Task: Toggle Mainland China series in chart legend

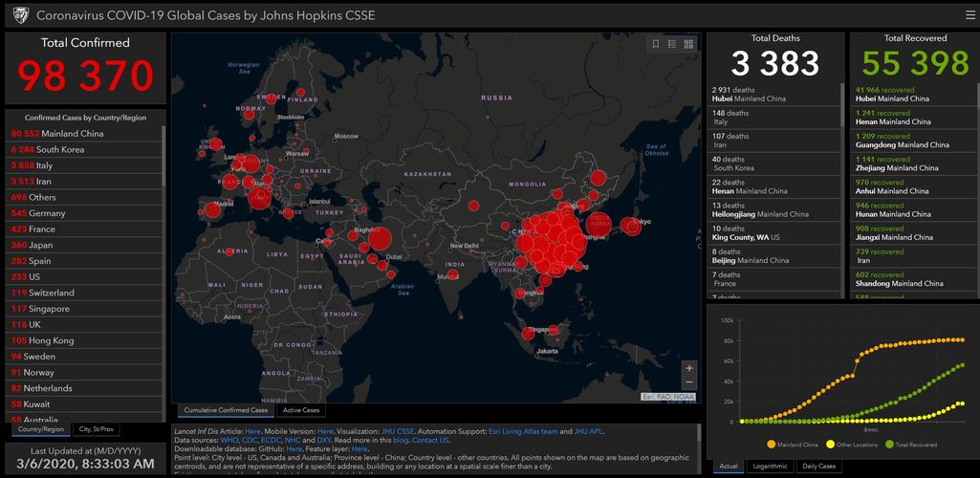Action: 795,444
